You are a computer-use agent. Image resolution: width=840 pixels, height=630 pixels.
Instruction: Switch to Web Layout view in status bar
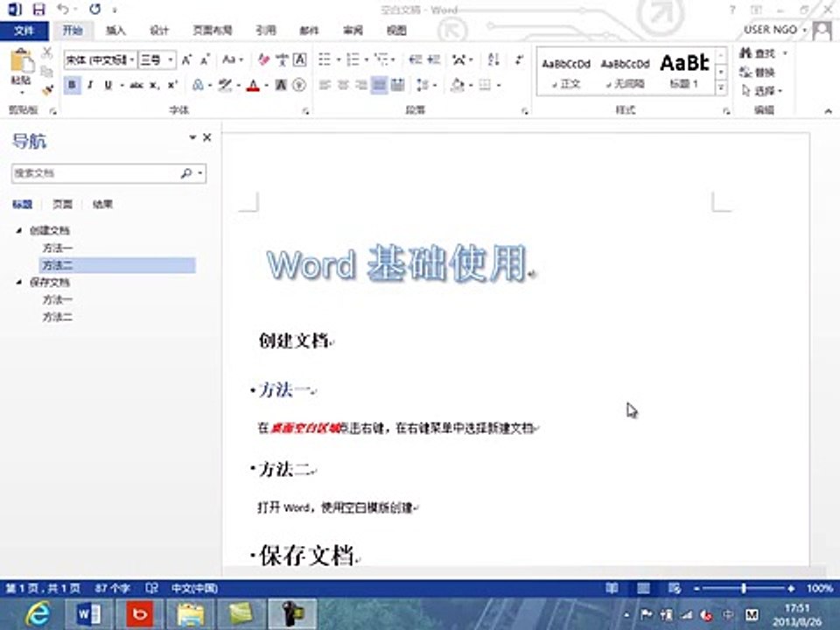click(x=675, y=588)
